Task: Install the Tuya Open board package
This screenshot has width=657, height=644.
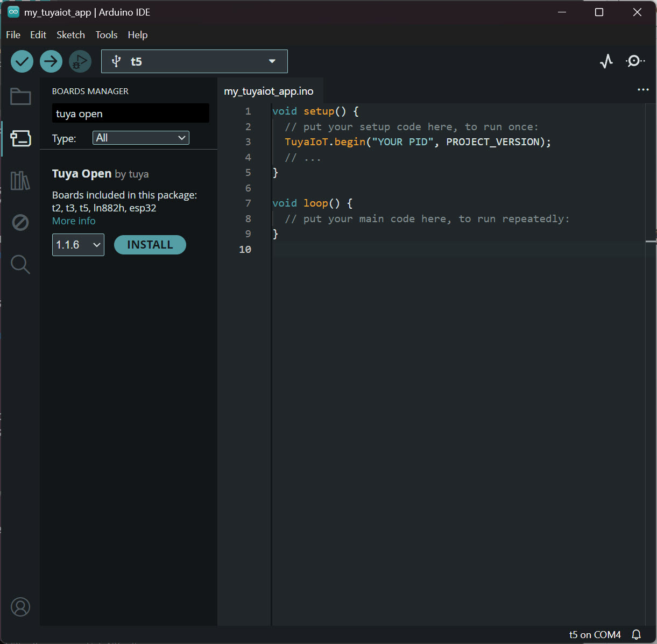Action: 150,244
